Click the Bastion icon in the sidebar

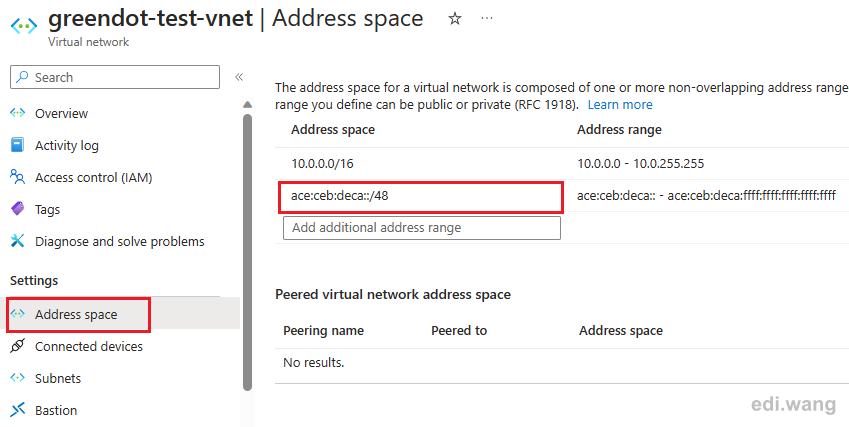click(17, 410)
